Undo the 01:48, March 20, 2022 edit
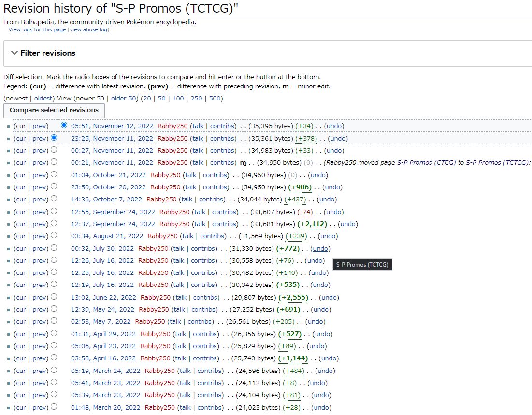532x415 pixels. [x=321, y=408]
